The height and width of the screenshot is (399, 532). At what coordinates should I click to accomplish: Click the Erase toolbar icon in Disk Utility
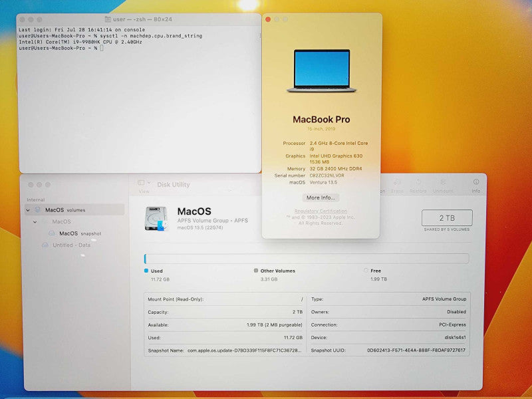coord(397,182)
